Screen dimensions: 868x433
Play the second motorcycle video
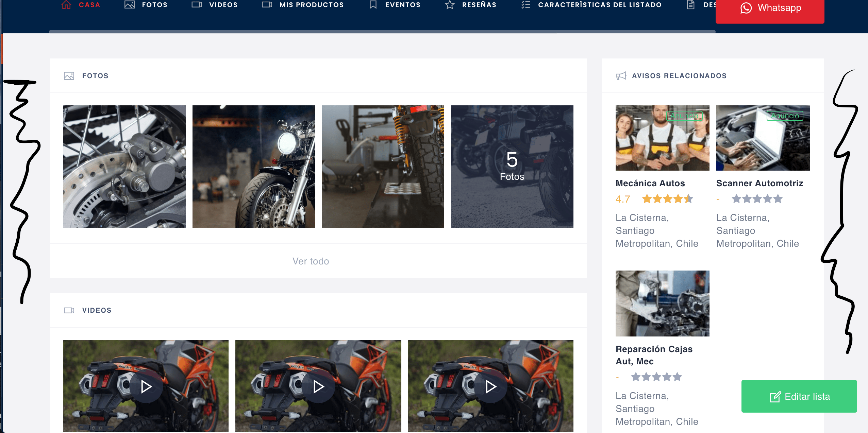(318, 386)
